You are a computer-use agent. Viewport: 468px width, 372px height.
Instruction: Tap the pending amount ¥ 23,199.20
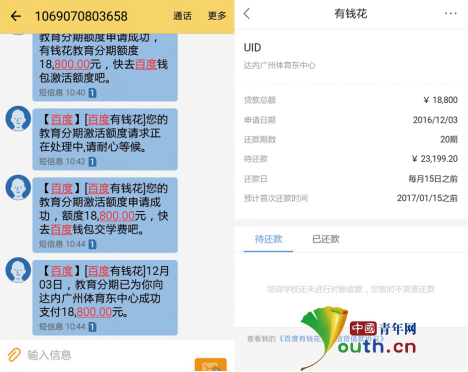point(435,159)
